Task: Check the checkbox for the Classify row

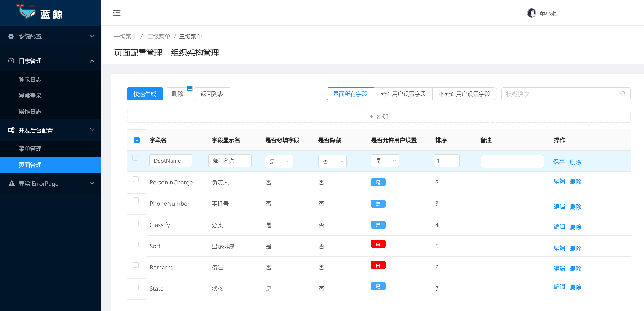Action: (x=136, y=223)
